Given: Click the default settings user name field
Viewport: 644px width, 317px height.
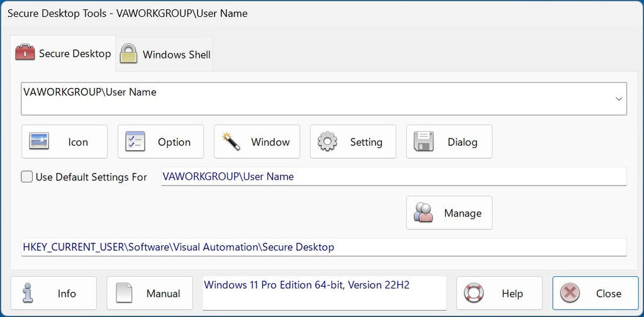Looking at the screenshot, I should [x=393, y=177].
